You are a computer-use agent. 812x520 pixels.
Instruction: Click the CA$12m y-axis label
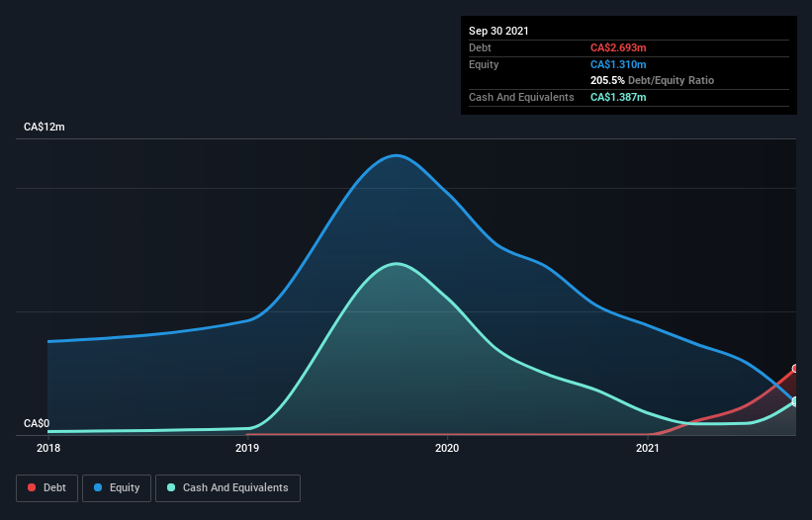45,127
